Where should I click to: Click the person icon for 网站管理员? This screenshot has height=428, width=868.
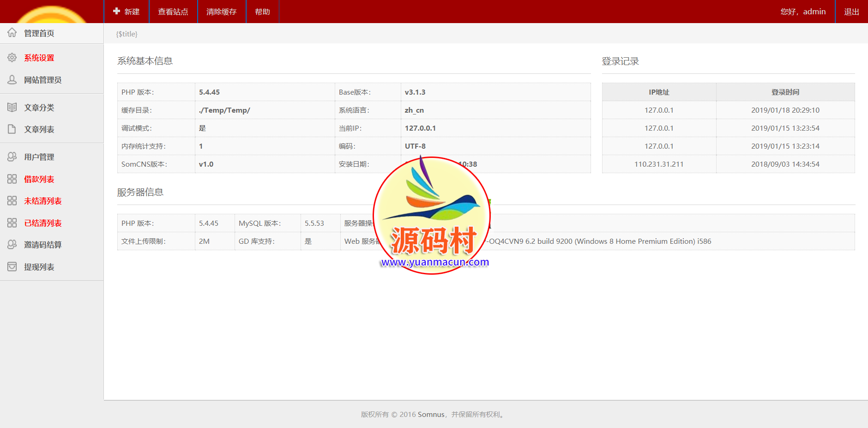click(x=12, y=80)
